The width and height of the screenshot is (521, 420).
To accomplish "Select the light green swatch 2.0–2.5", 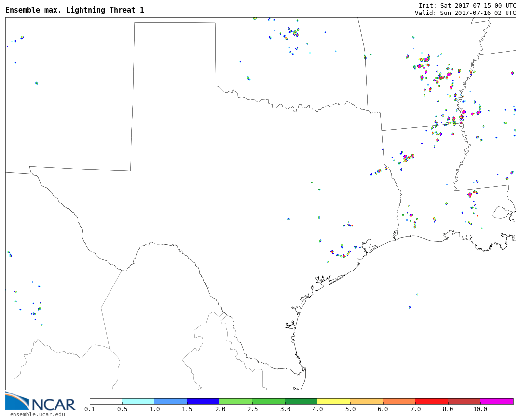I will 236,401.
